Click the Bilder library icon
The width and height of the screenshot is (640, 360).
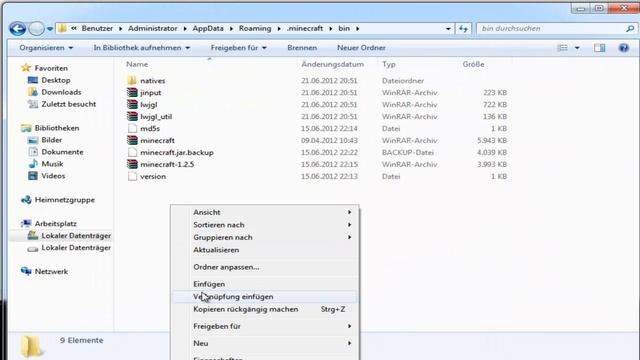click(33, 140)
